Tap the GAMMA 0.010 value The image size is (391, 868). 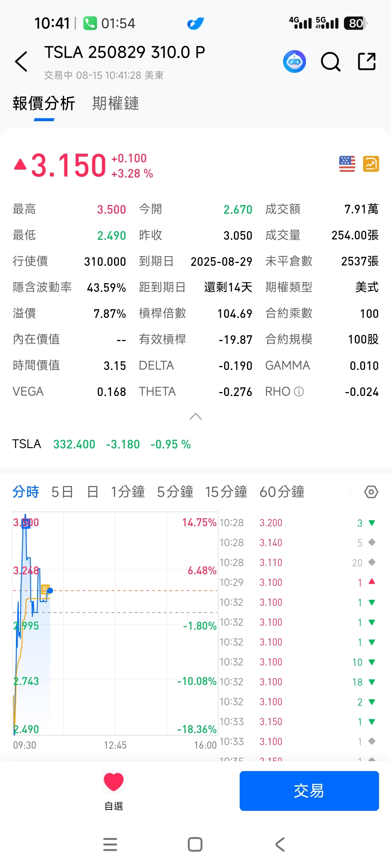coord(364,366)
